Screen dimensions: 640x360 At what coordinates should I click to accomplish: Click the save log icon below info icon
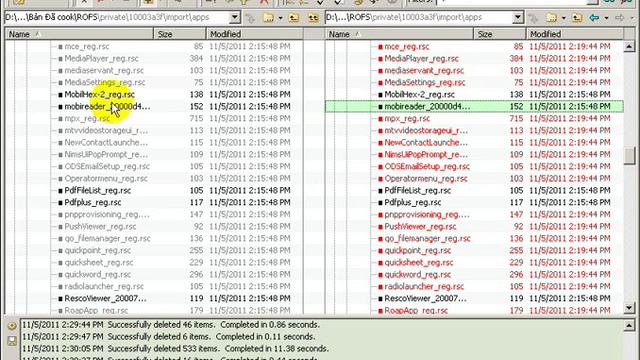click(12, 340)
